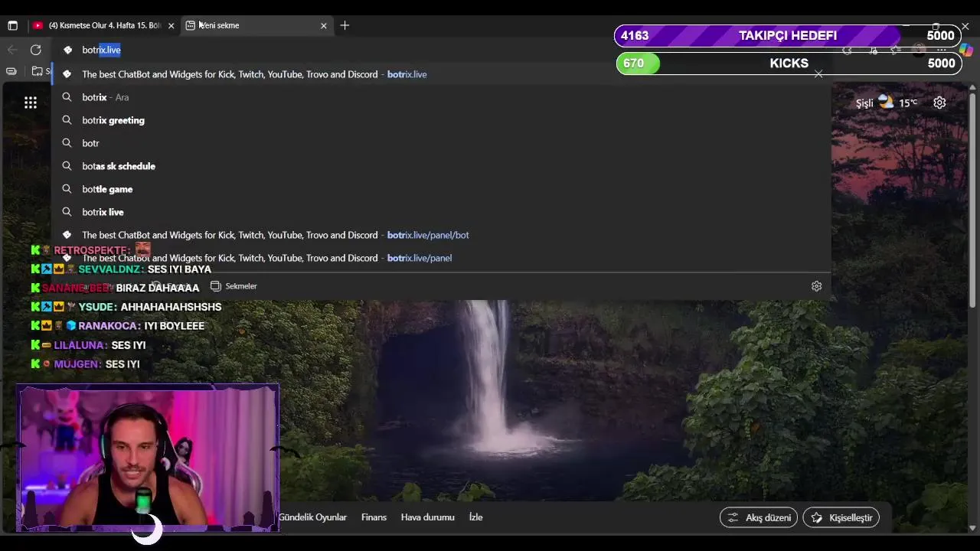Click the search icon beside 'botrix greeting'
Viewport: 980px width, 551px height.
(67, 120)
